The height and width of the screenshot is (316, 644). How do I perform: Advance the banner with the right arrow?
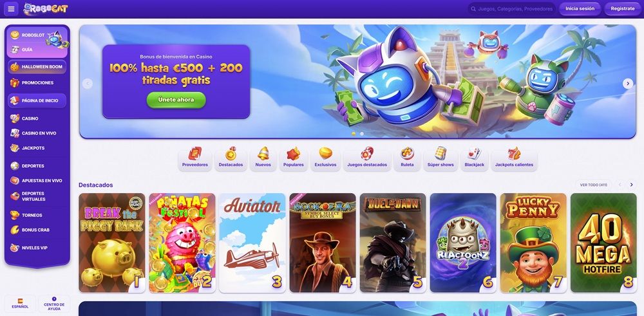pos(627,84)
